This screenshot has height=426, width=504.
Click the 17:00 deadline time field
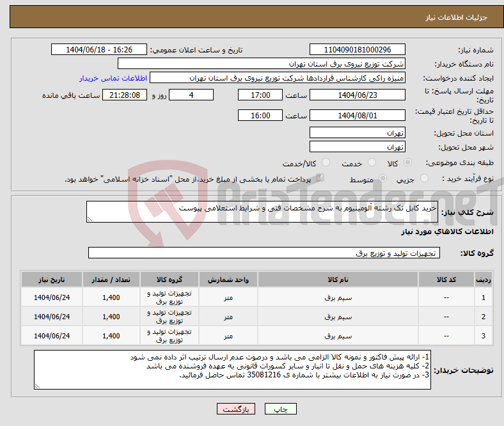click(x=259, y=95)
